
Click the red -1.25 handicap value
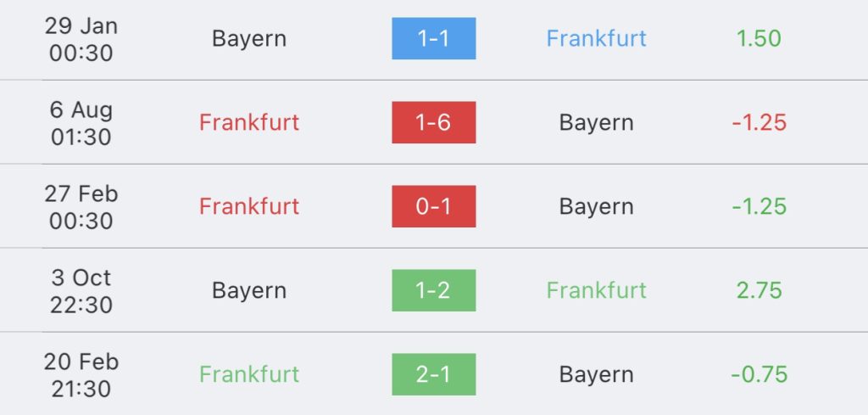[x=759, y=122]
